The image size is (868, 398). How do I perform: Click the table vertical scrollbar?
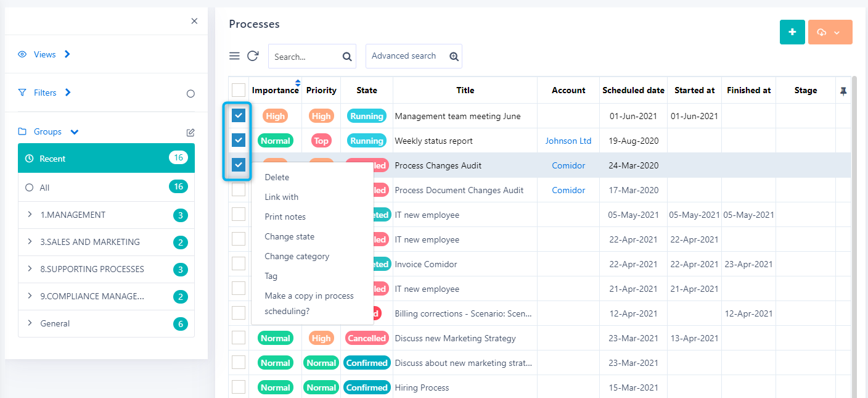(x=854, y=238)
